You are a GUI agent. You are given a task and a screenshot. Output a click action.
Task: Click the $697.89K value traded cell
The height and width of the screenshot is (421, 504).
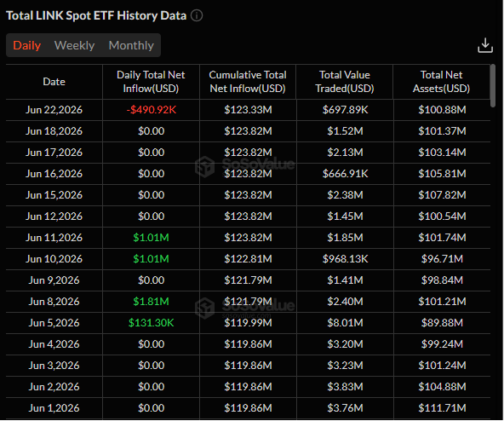345,110
